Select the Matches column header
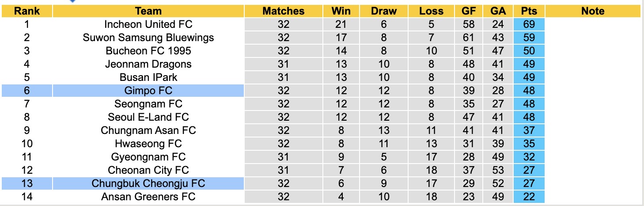This screenshot has width=644, height=206. pyautogui.click(x=284, y=11)
